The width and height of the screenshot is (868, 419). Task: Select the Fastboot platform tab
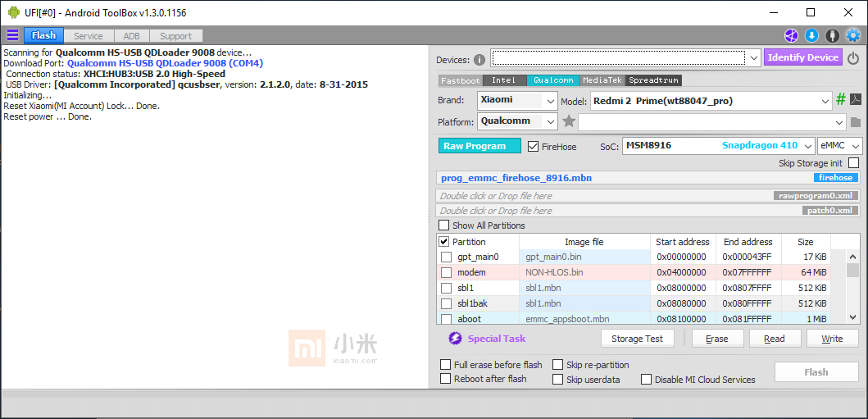pos(461,80)
